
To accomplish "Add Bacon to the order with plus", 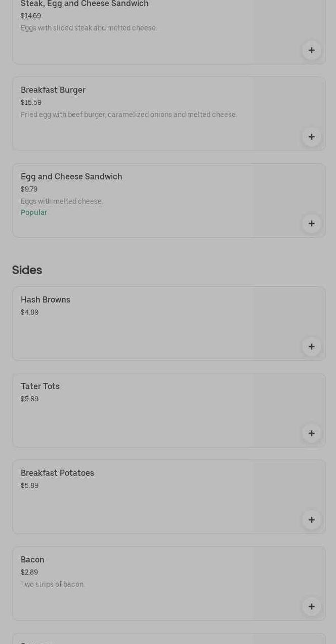I will (x=311, y=607).
